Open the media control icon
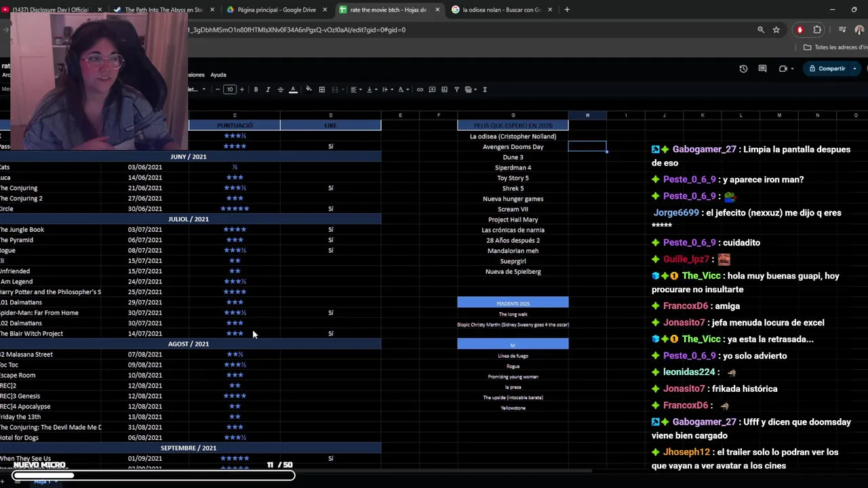This screenshot has height=488, width=868. pyautogui.click(x=842, y=30)
